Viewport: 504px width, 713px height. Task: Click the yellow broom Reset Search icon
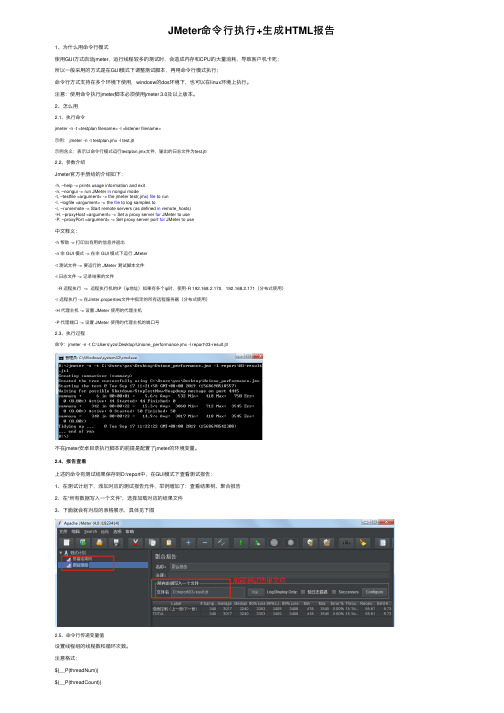[363, 542]
